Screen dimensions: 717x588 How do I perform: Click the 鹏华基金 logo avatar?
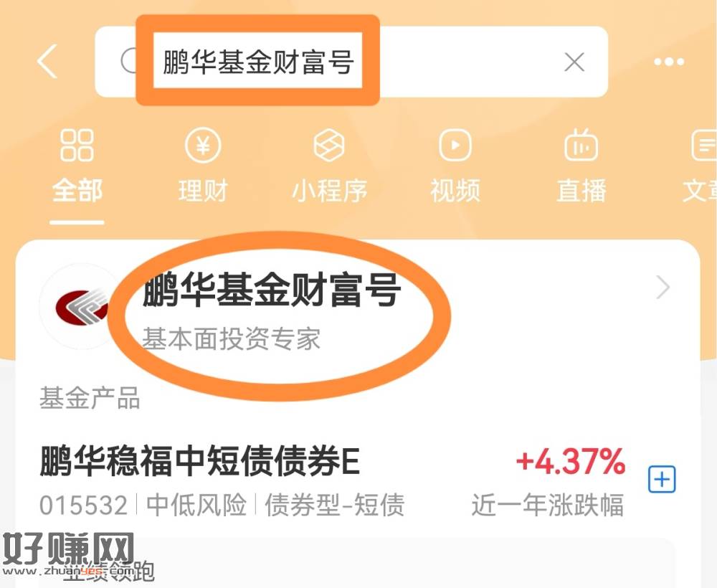tap(82, 306)
